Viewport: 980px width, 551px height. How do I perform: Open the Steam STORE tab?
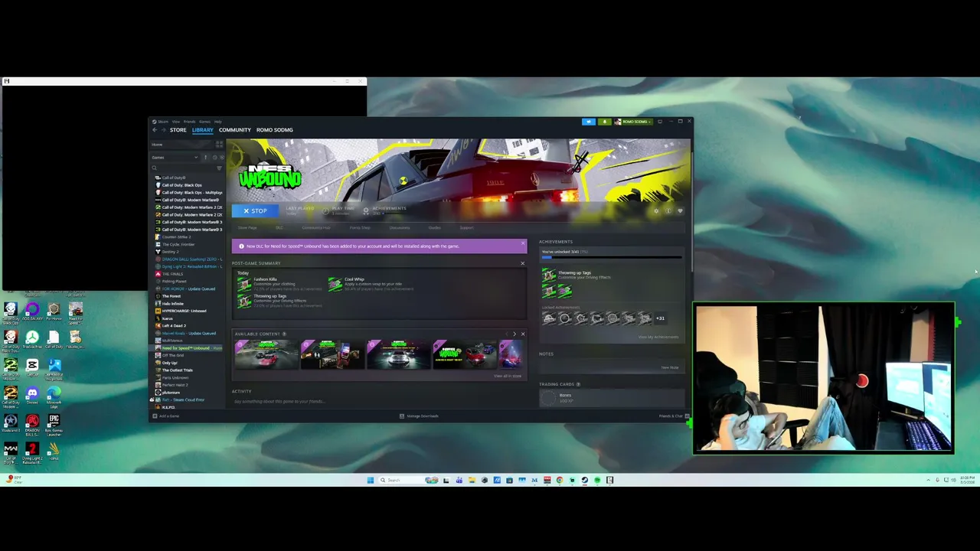click(x=178, y=130)
